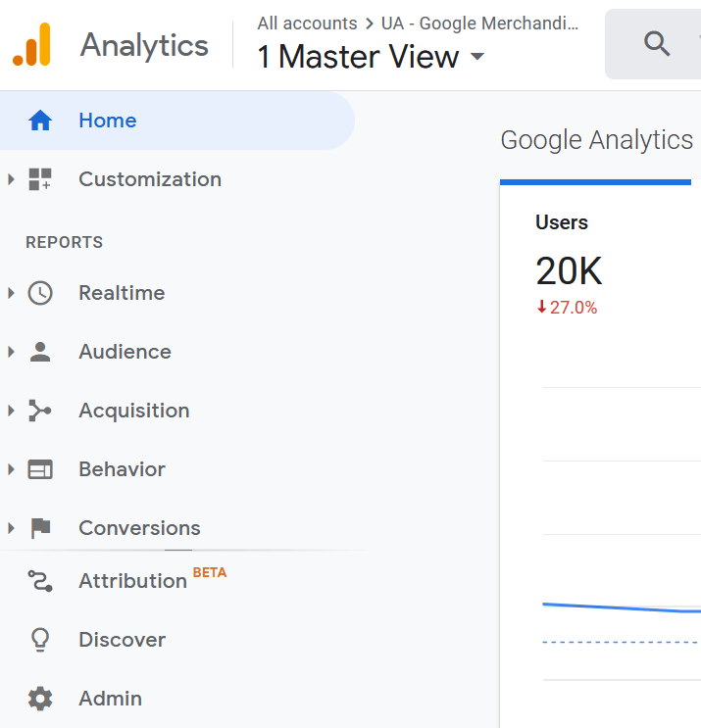Click the search magnifier icon
Image resolution: width=701 pixels, height=728 pixels.
[656, 43]
